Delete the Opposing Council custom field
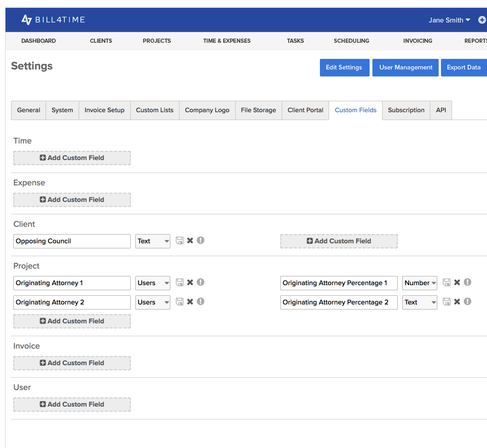 pyautogui.click(x=190, y=241)
